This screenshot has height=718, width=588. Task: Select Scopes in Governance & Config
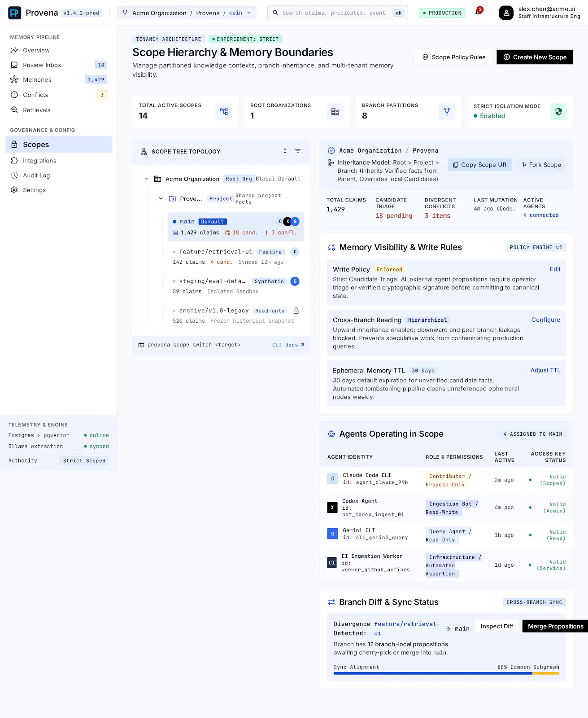(58, 144)
